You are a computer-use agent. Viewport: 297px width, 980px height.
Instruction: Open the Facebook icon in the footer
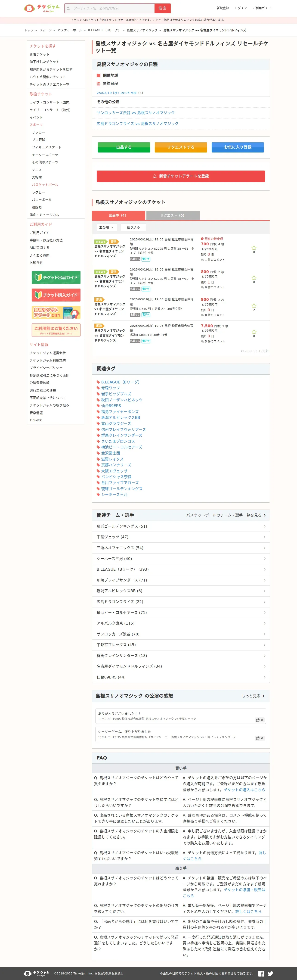(261, 974)
